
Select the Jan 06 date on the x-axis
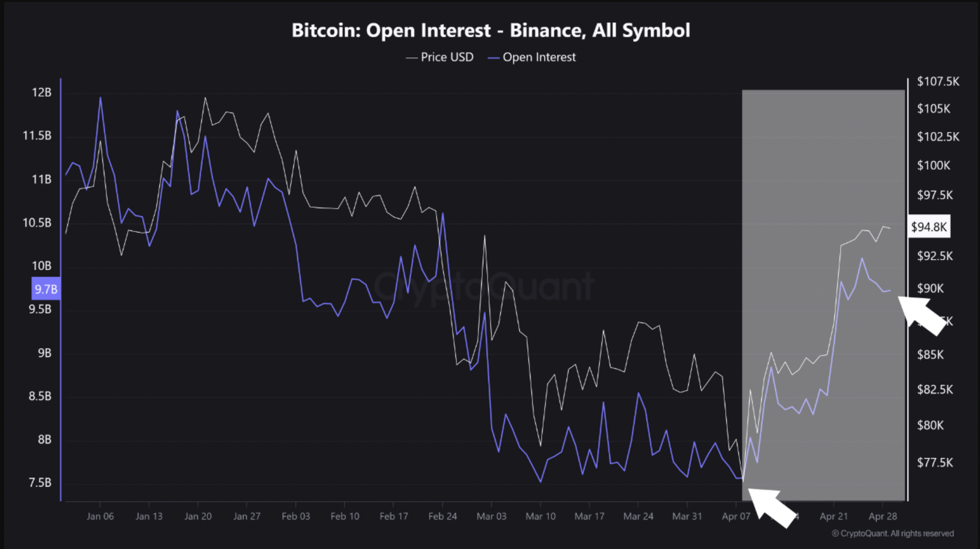[100, 516]
